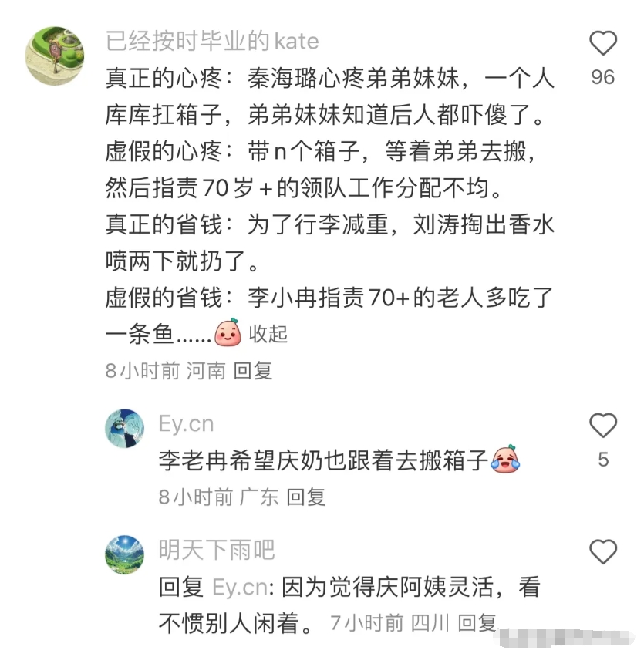Open username 已经按时毕业的kate
The width and height of the screenshot is (644, 657).
point(212,41)
